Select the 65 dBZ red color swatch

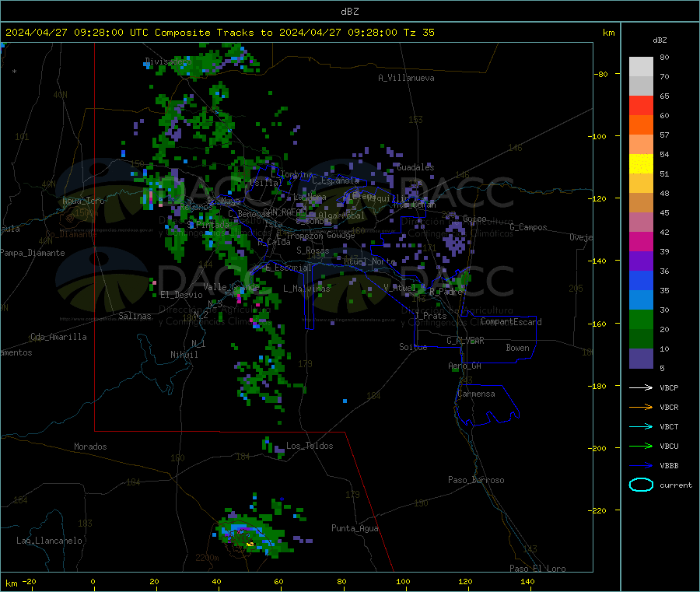click(641, 105)
